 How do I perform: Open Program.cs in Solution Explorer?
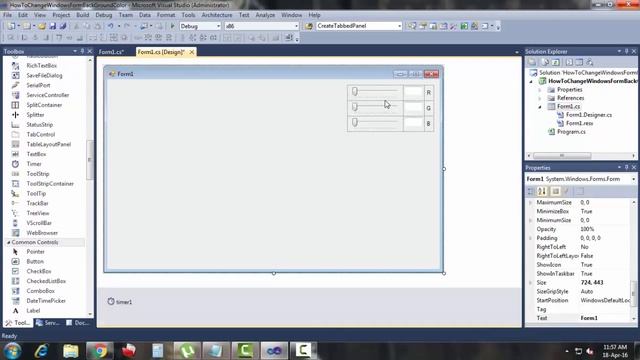tap(571, 132)
